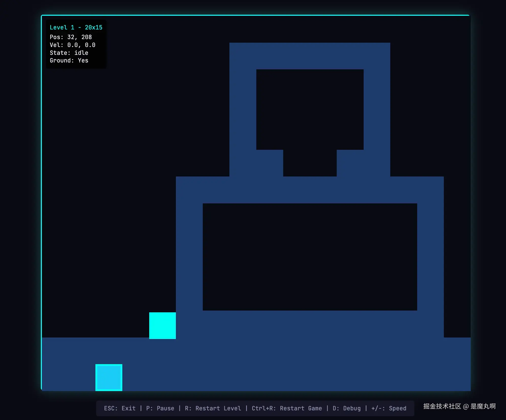
Task: Select Ctrl+R: Restart Game hint
Action: coord(286,408)
